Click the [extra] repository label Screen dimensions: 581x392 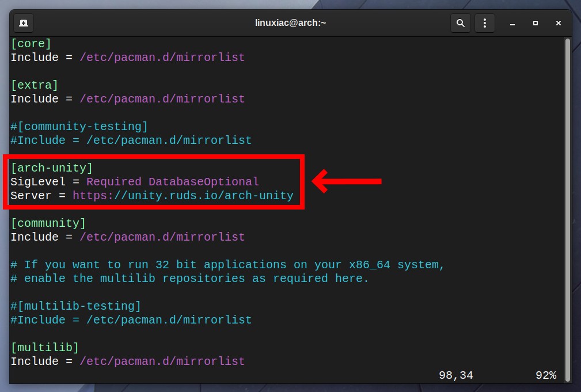point(35,85)
